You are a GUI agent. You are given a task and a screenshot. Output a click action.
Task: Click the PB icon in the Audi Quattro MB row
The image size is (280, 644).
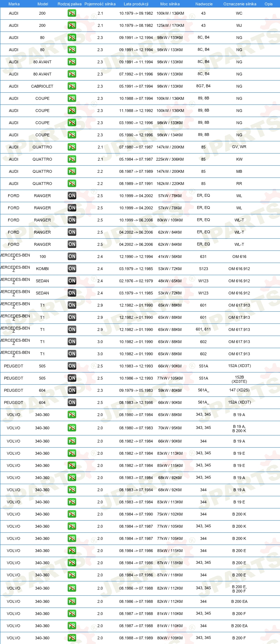click(x=72, y=171)
